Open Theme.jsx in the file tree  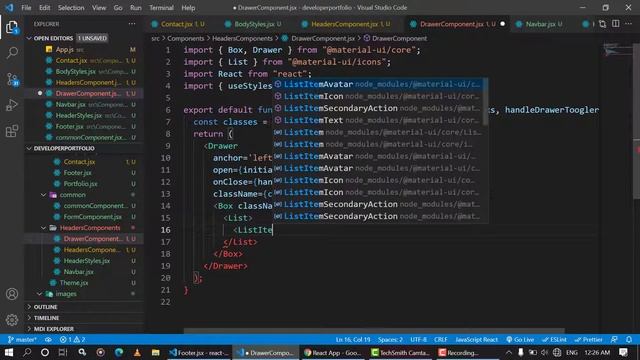click(73, 282)
